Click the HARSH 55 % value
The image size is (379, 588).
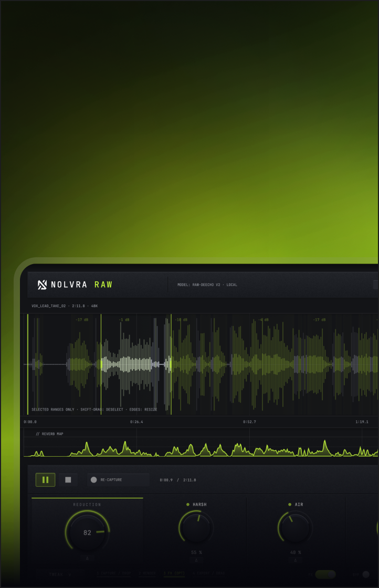(196, 552)
